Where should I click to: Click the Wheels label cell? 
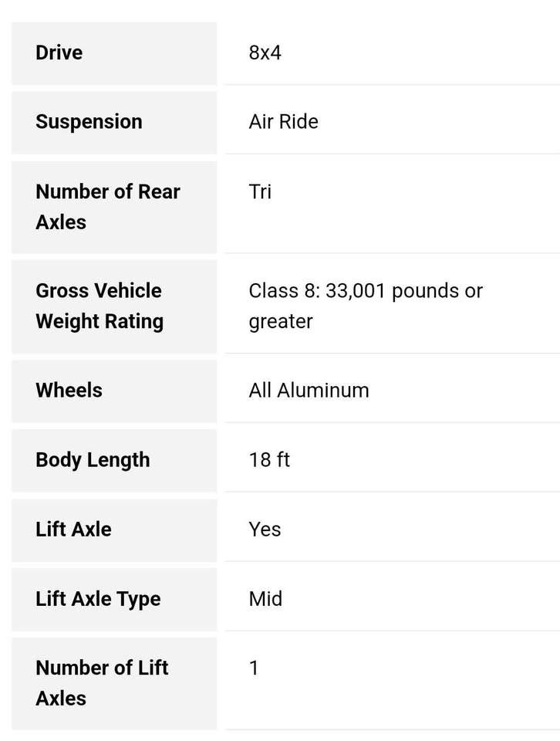(x=114, y=391)
